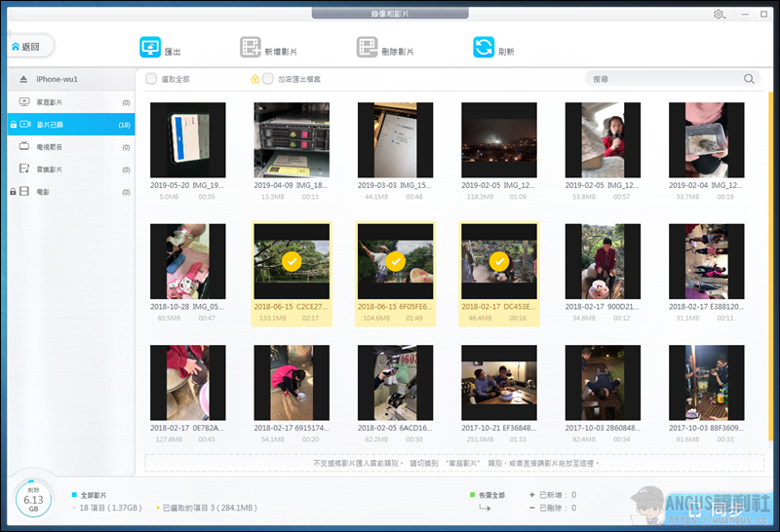Toggle the 選取全部 select-all checkbox
780x532 pixels.
coord(151,79)
